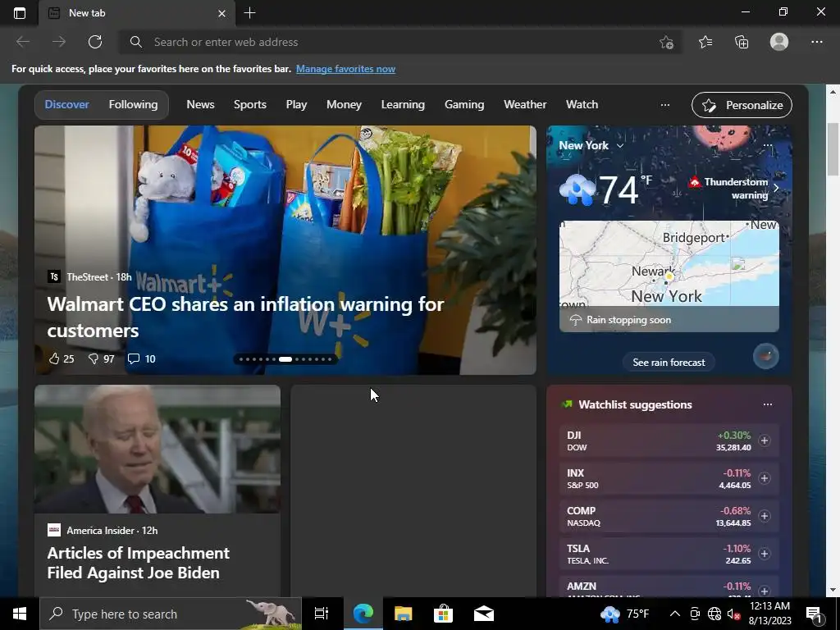Add INX S&P 500 to watchlist

(x=765, y=478)
